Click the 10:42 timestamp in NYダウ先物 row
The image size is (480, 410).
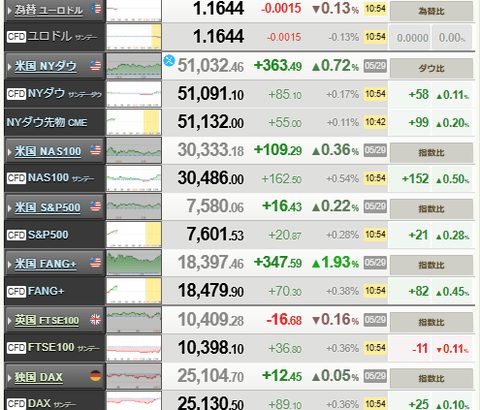click(375, 122)
